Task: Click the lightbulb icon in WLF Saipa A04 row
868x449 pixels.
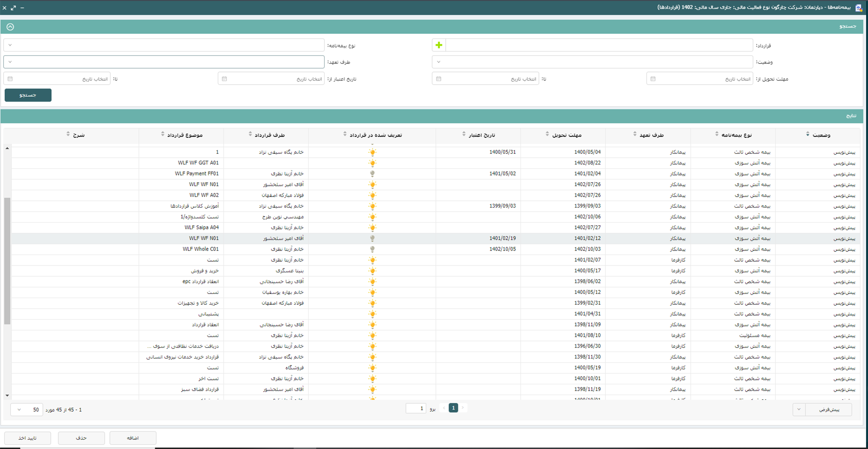Action: [x=373, y=228]
